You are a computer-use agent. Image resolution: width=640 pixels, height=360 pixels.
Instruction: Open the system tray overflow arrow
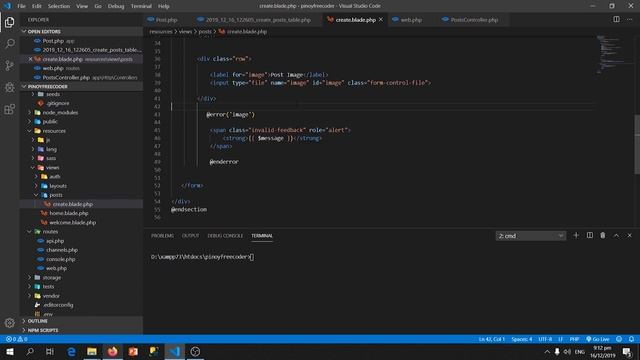coord(547,351)
